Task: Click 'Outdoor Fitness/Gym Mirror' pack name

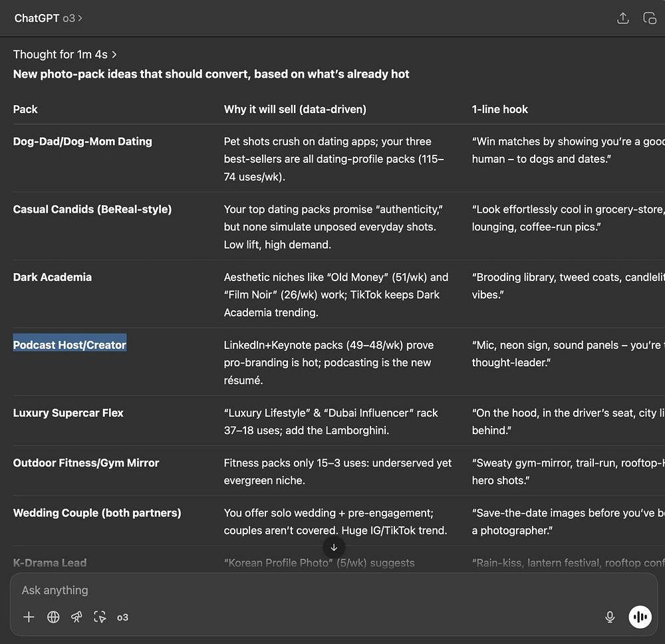Action: point(86,463)
